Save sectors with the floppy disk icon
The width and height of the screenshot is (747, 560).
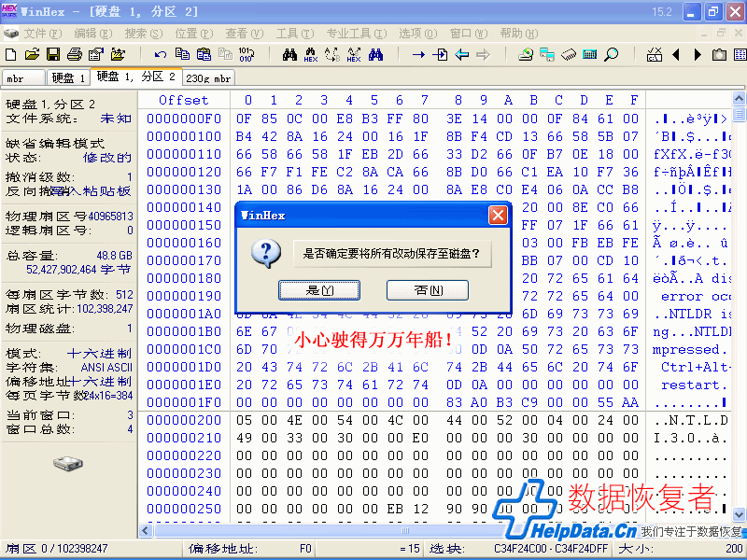[x=53, y=54]
